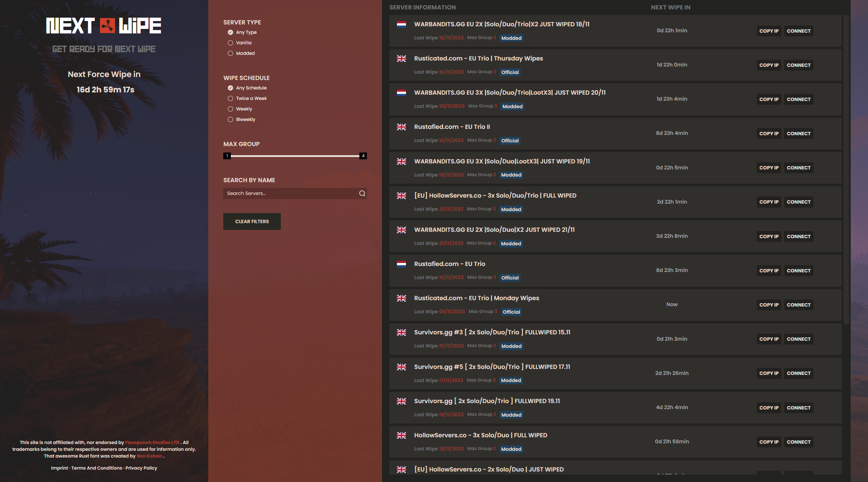Toggle the Any Schedule radio button filter
Screen dimensions: 868x482
click(230, 88)
